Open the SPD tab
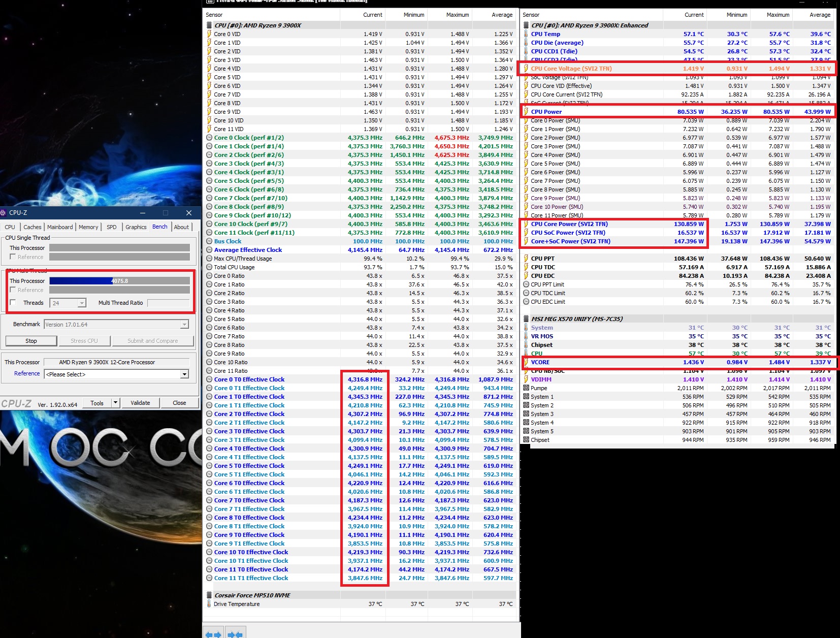Image resolution: width=840 pixels, height=638 pixels. click(x=112, y=227)
